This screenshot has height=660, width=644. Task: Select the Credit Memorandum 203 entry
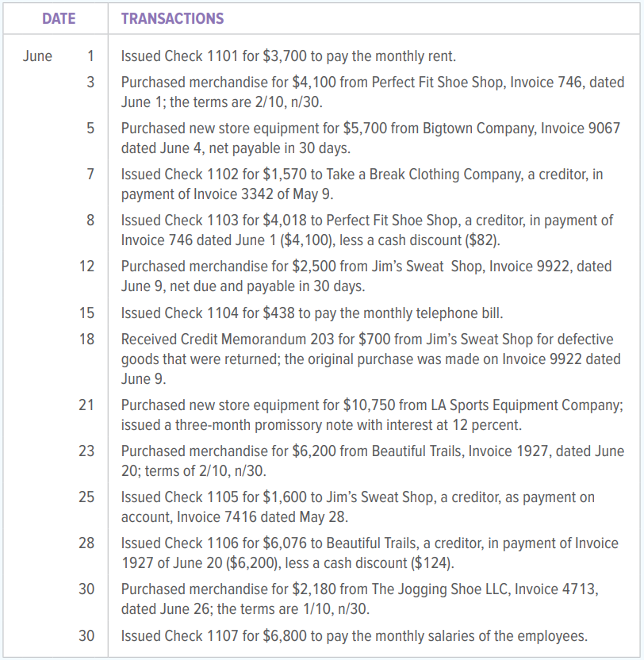(370, 359)
